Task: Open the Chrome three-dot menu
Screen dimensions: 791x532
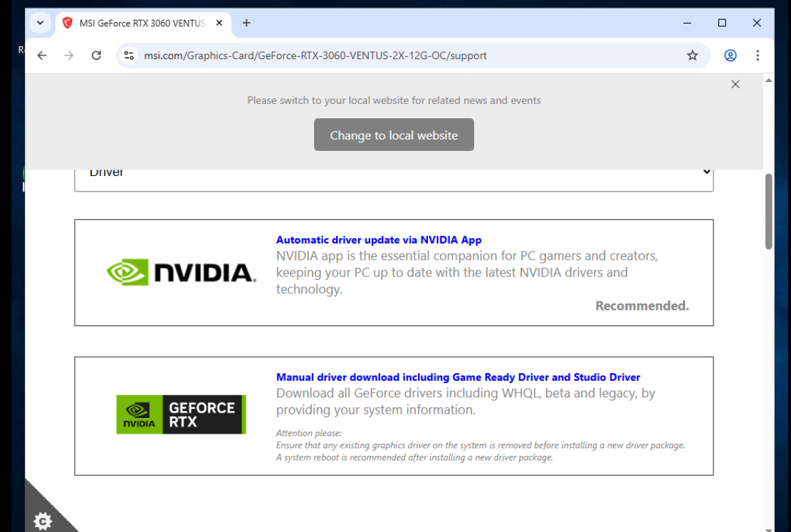Action: 758,56
